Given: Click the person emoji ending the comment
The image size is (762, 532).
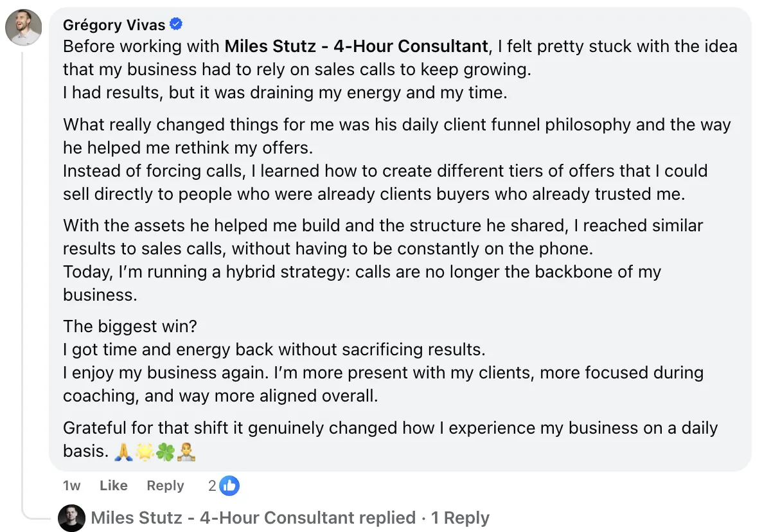Looking at the screenshot, I should (x=186, y=452).
